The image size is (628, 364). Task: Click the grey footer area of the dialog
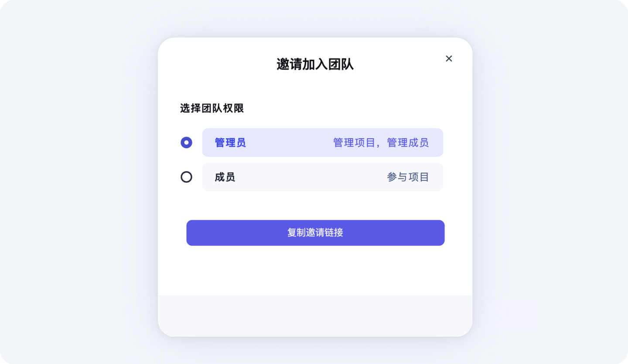coord(315,316)
